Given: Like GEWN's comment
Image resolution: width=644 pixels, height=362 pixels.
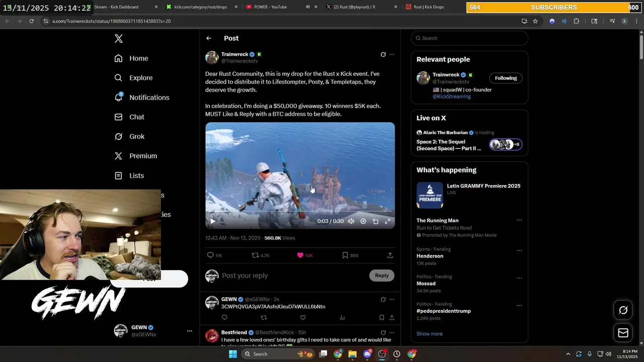Looking at the screenshot, I should point(303,318).
